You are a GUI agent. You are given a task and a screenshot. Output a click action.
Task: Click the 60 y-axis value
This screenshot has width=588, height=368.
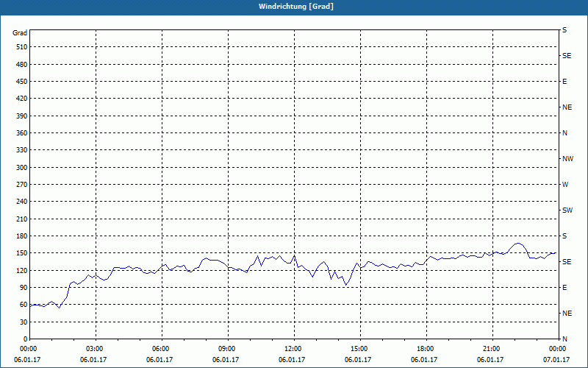(24, 305)
